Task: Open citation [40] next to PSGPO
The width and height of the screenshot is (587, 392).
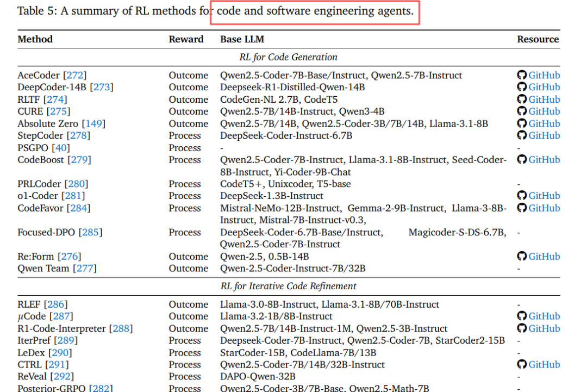Action: click(x=61, y=148)
